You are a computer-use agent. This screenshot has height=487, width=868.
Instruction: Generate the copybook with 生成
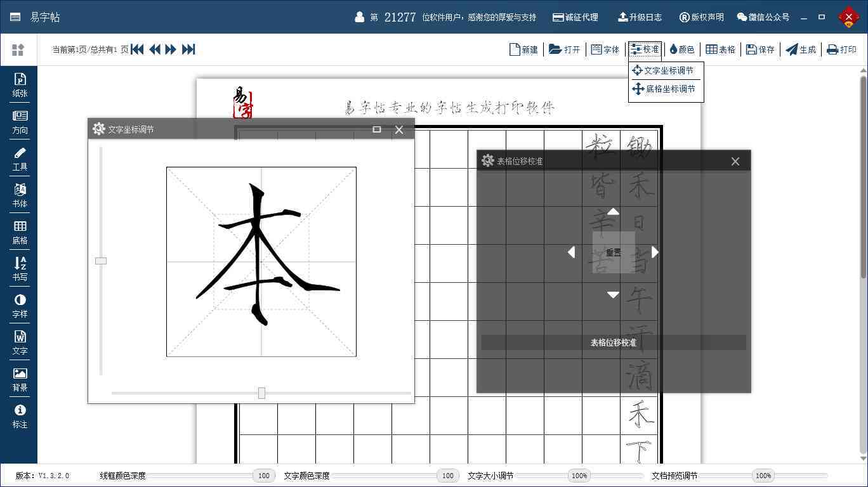click(801, 49)
